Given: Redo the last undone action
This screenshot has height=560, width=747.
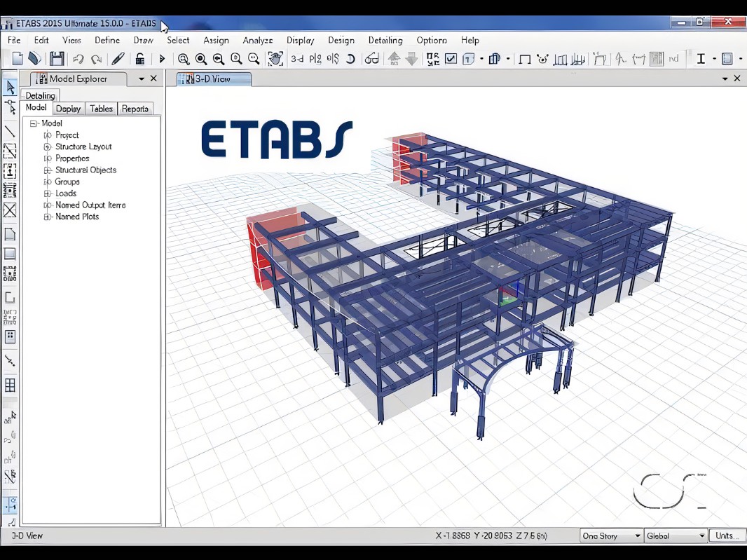Looking at the screenshot, I should tap(96, 59).
